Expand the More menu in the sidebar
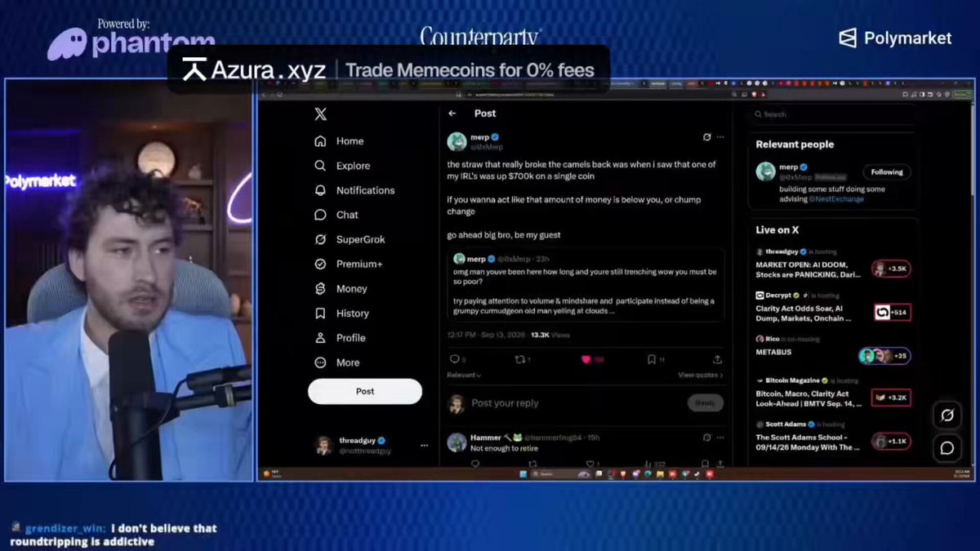This screenshot has width=980, height=551. (337, 362)
